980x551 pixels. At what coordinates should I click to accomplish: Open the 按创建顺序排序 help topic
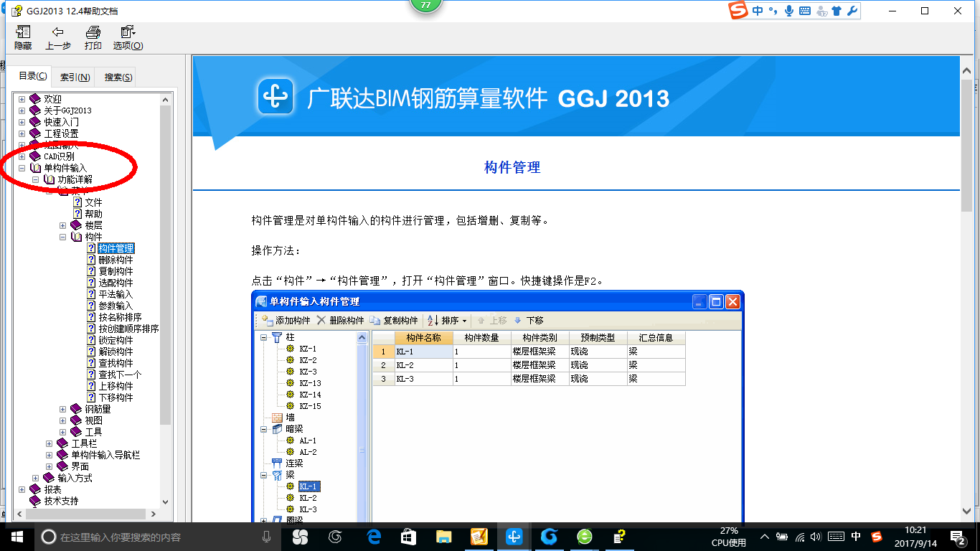[128, 329]
